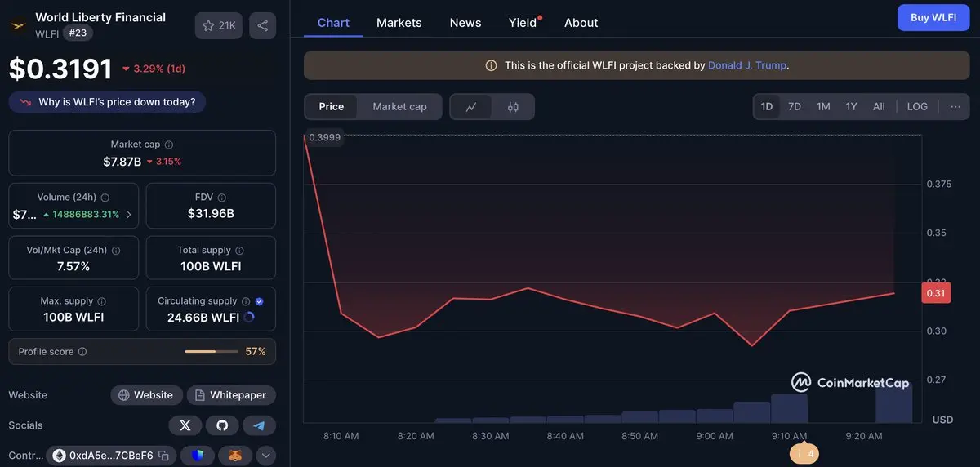Click the 24.66B WLFI circulating supply value
The height and width of the screenshot is (467, 980).
[x=203, y=318]
